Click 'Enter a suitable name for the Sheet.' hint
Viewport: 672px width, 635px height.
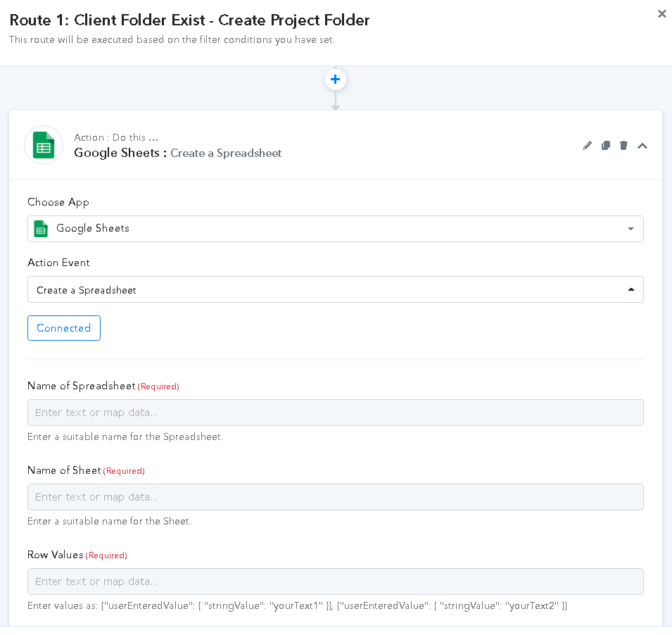pyautogui.click(x=109, y=522)
